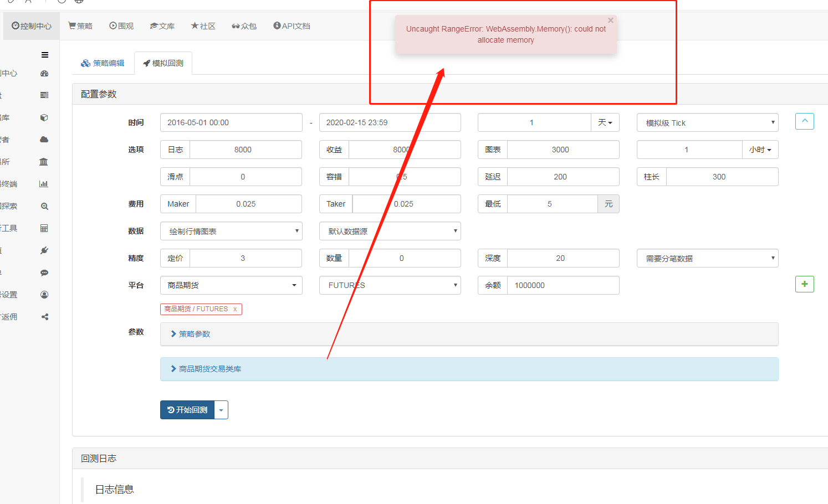Click the 数量 precision field
828x504 pixels.
(405, 258)
